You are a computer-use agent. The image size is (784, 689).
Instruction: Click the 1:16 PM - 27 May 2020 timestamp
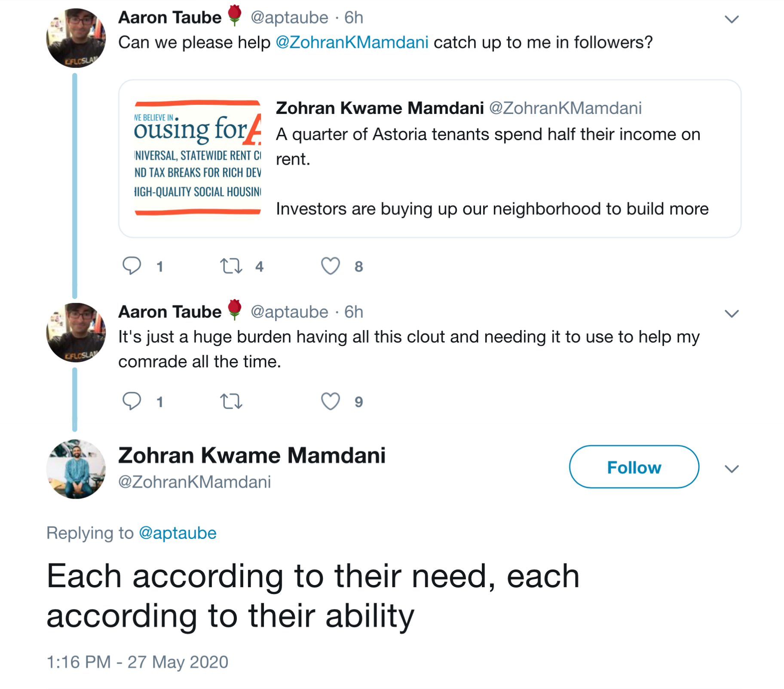click(137, 662)
